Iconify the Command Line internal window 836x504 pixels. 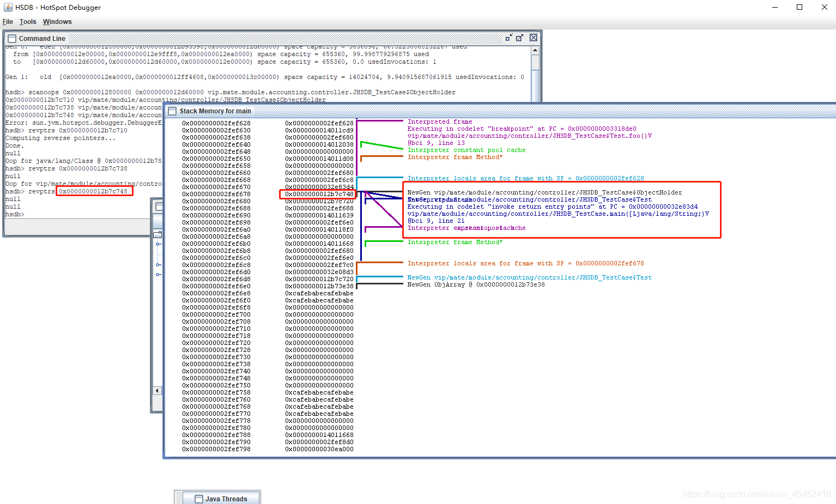pyautogui.click(x=508, y=38)
